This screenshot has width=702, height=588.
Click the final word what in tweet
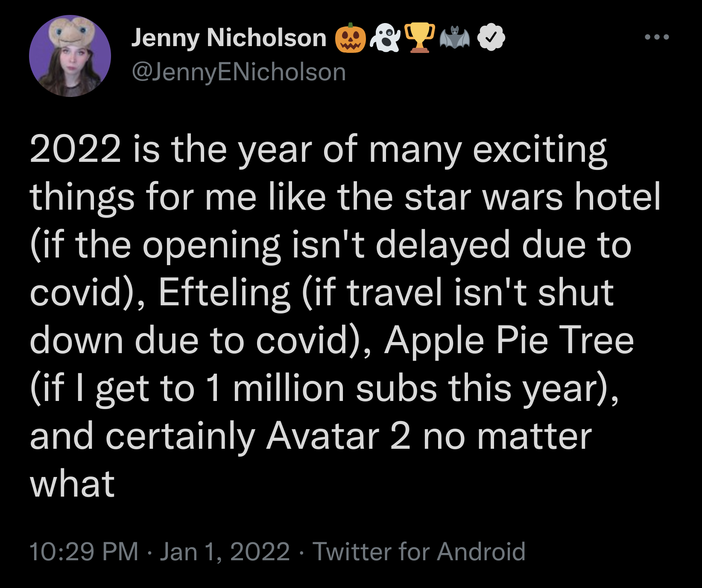[73, 484]
